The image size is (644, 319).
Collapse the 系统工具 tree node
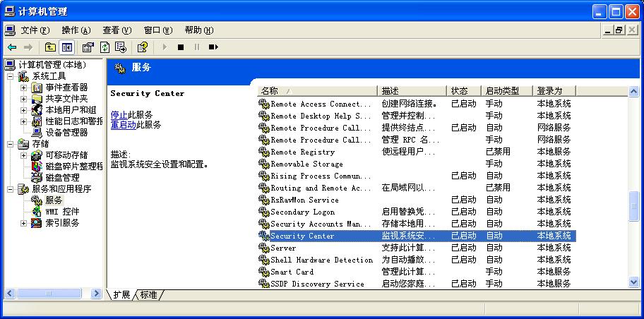(x=11, y=76)
